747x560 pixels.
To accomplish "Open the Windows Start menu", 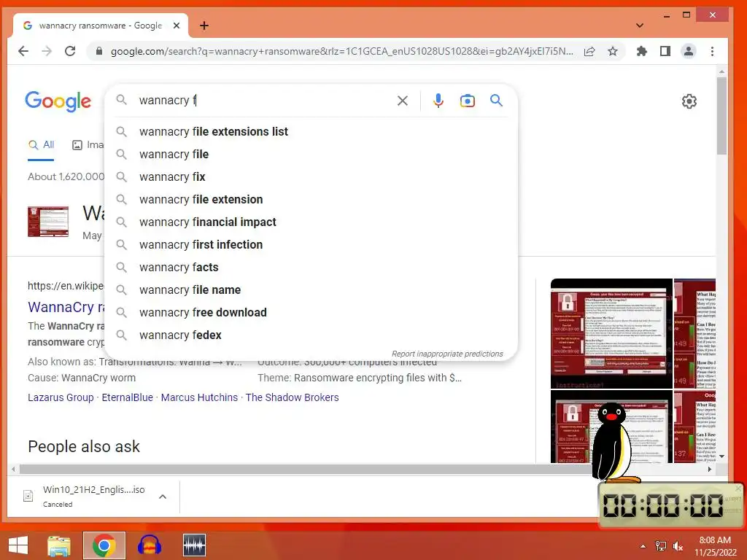I will tap(18, 545).
